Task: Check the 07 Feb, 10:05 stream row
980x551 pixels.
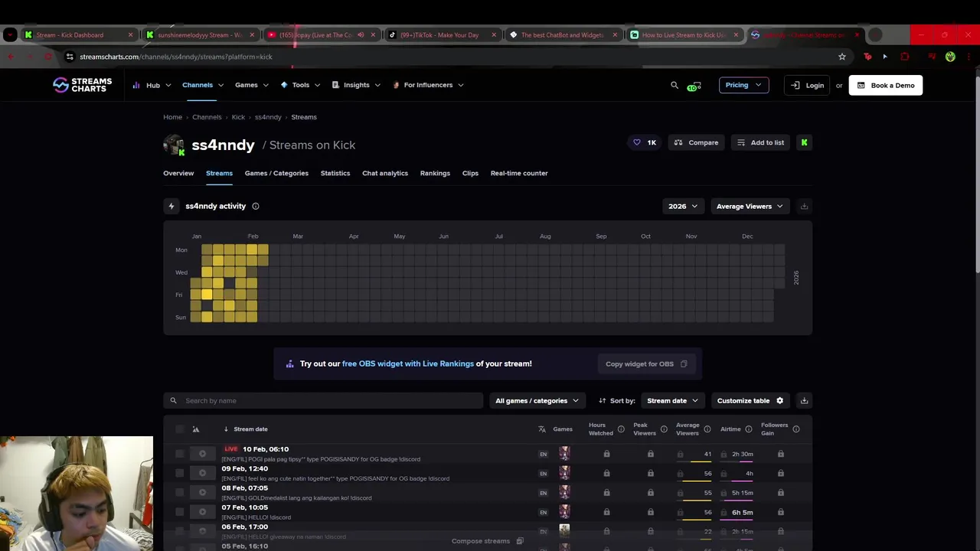Action: click(180, 512)
